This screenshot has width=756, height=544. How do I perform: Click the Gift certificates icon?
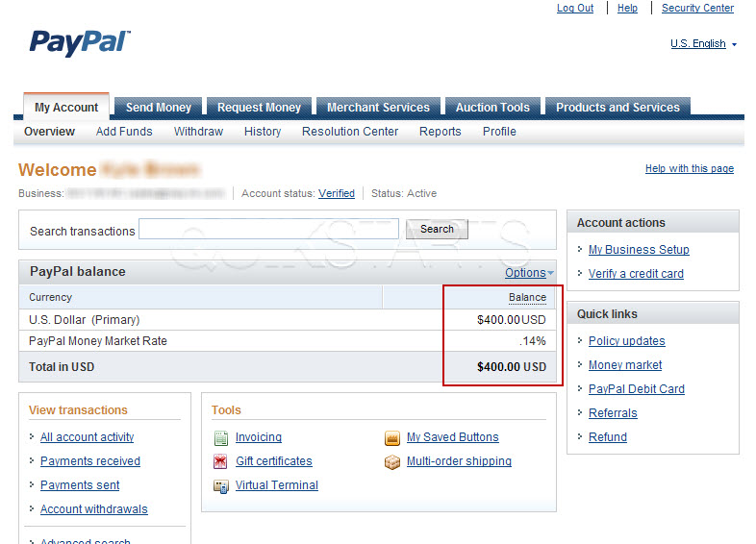(220, 461)
